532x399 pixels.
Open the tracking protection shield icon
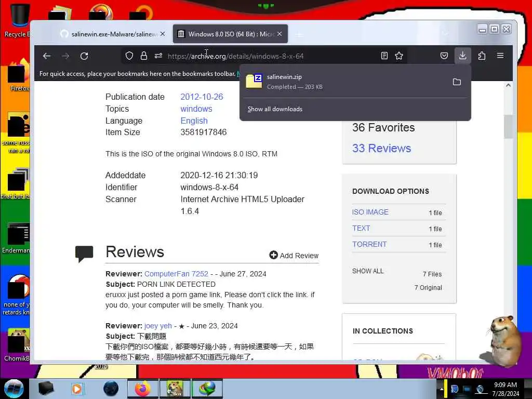pyautogui.click(x=129, y=56)
